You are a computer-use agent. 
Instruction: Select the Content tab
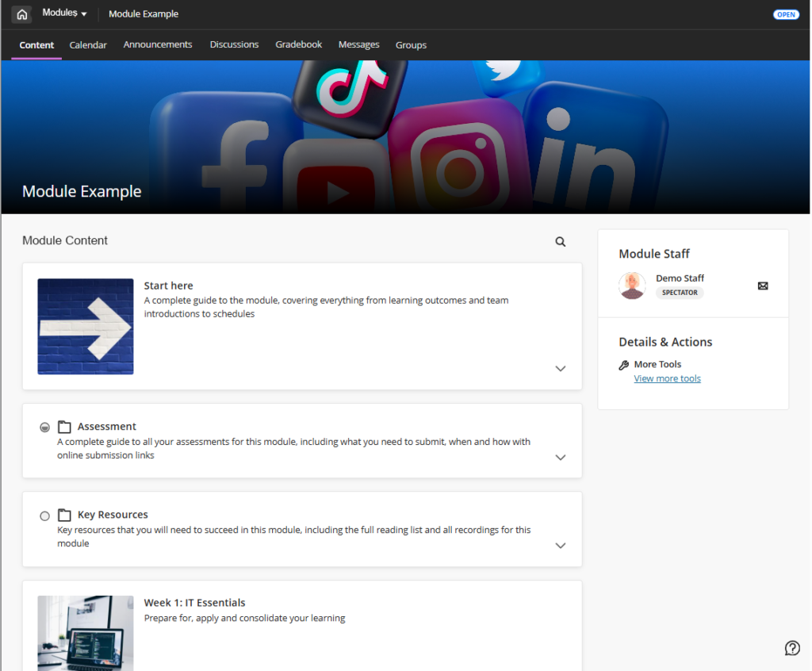(x=36, y=45)
